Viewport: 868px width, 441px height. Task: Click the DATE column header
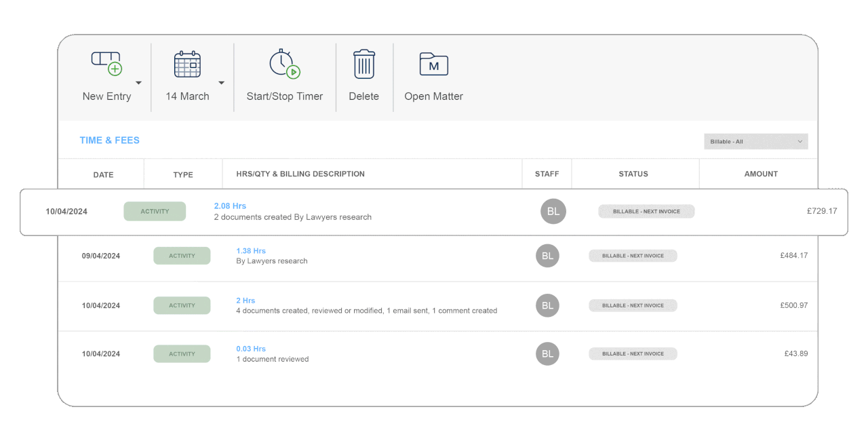click(103, 174)
